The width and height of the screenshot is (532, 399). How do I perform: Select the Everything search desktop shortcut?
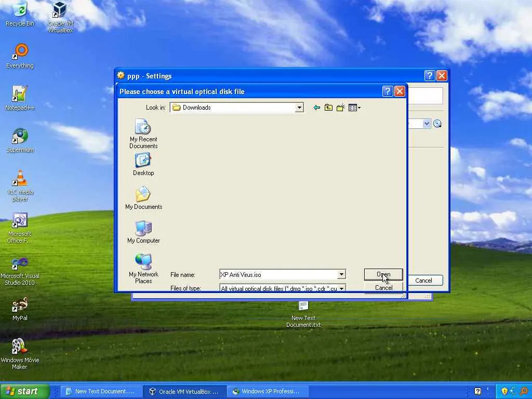coord(20,56)
